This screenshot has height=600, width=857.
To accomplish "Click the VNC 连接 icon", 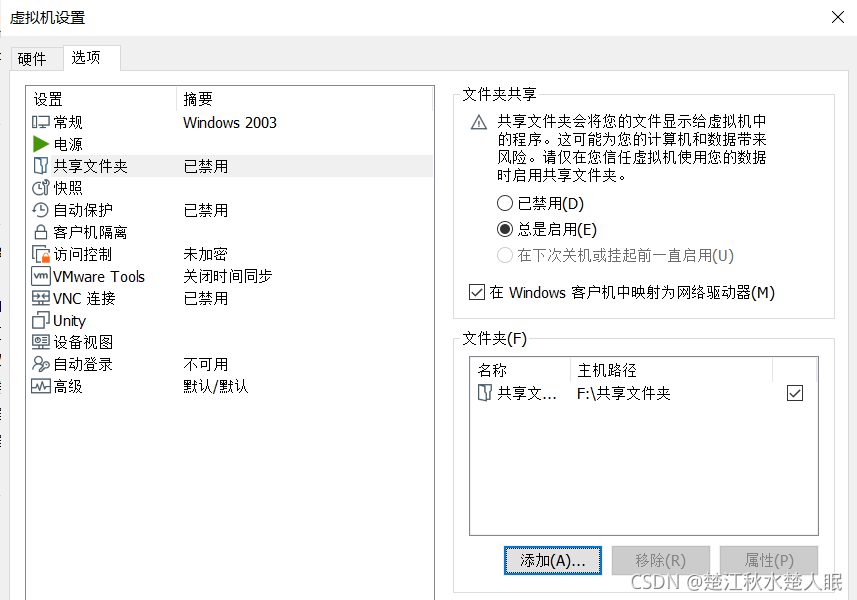I will tap(40, 298).
